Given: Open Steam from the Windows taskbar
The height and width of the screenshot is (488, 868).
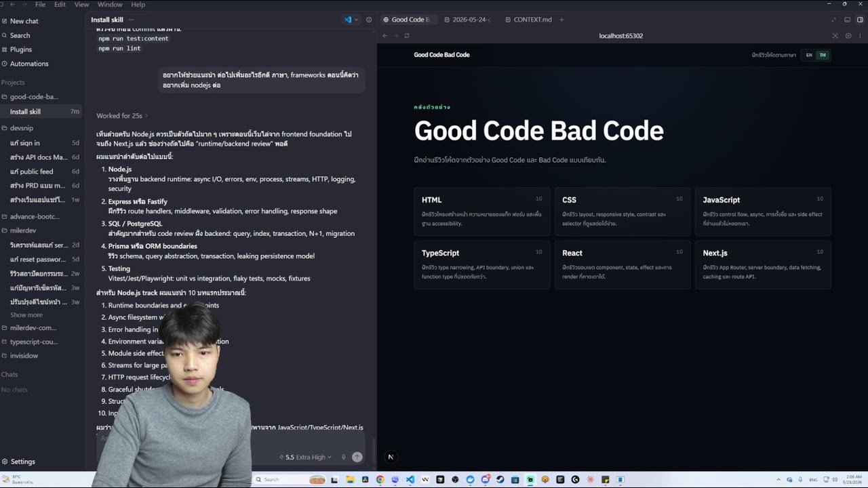Looking at the screenshot, I should point(500,479).
